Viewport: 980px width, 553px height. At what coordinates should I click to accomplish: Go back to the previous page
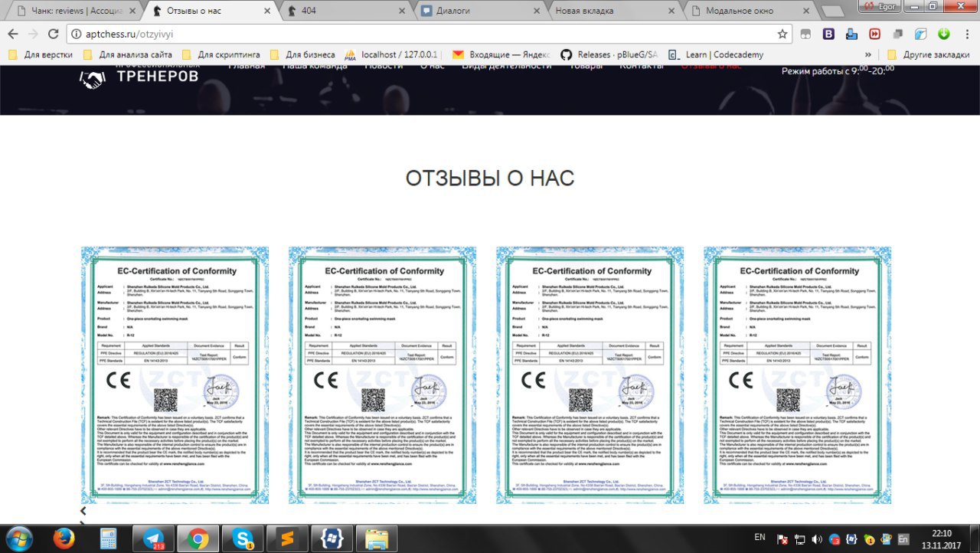tap(13, 34)
